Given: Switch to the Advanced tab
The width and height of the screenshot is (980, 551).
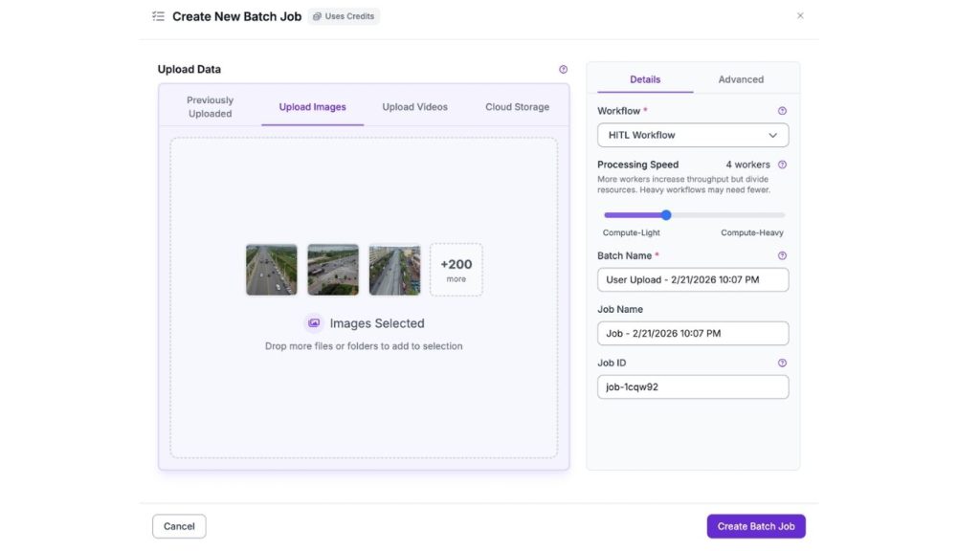Looking at the screenshot, I should (x=741, y=79).
